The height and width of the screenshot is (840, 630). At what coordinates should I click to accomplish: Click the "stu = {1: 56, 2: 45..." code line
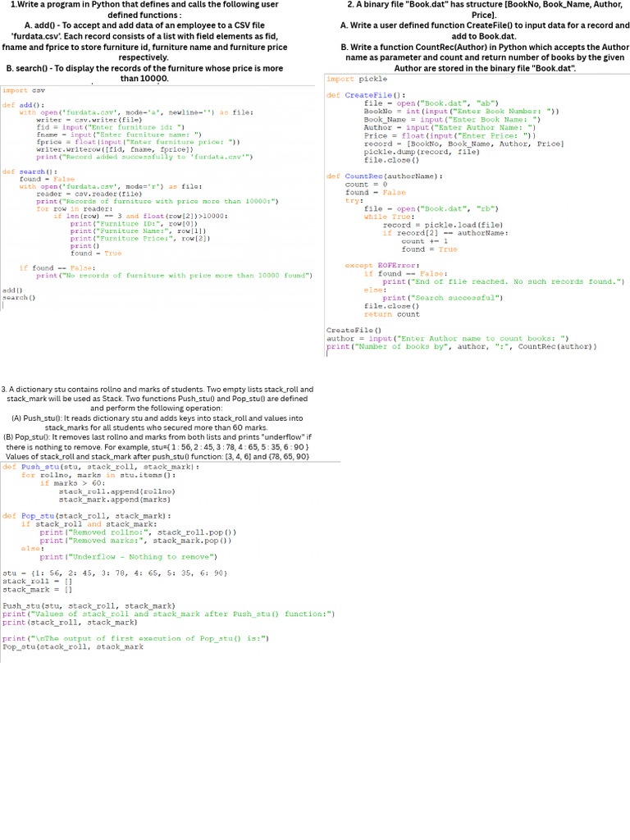coord(115,573)
